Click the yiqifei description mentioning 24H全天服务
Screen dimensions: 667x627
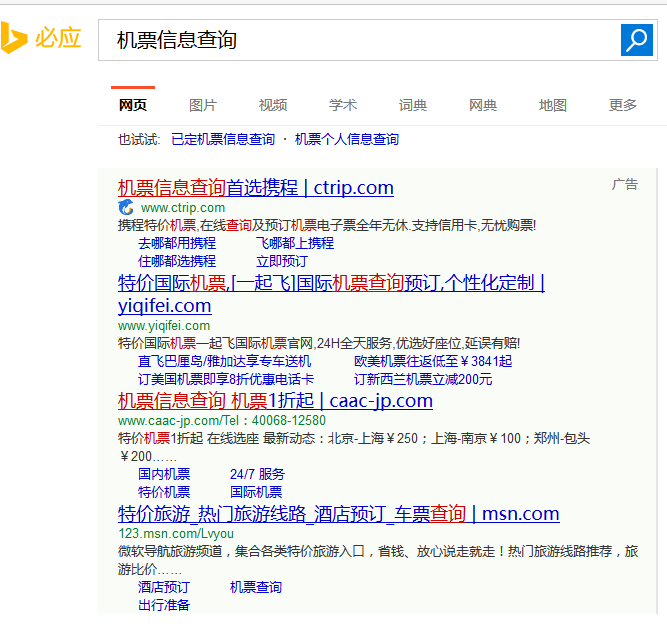(319, 343)
